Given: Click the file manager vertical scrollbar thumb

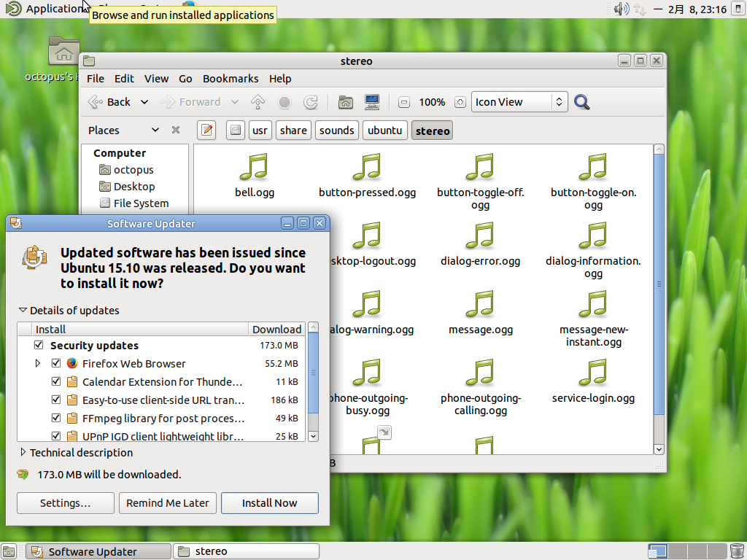Looking at the screenshot, I should pos(659,284).
